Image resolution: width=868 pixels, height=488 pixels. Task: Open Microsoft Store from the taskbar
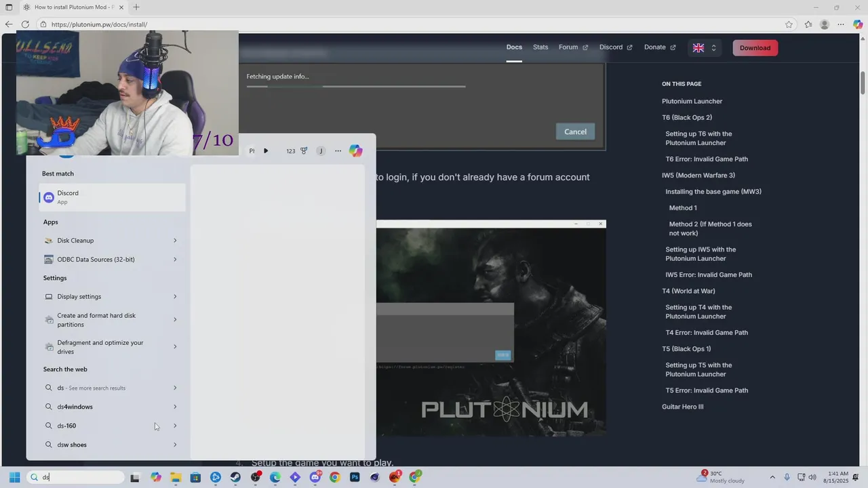point(195,477)
